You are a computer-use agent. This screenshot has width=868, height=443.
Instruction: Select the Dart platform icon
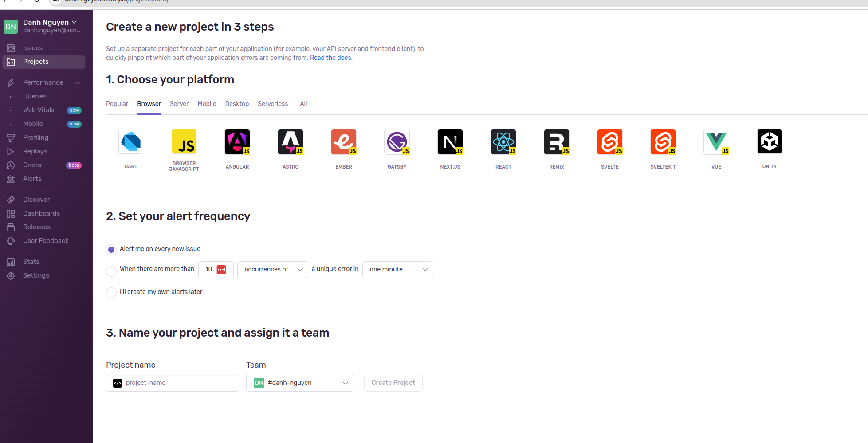pos(131,141)
